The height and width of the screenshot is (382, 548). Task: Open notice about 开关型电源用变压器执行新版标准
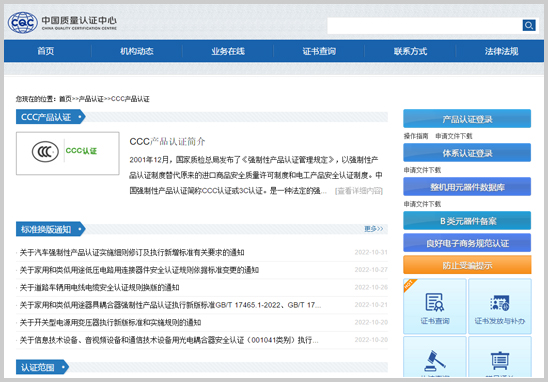[x=110, y=322]
